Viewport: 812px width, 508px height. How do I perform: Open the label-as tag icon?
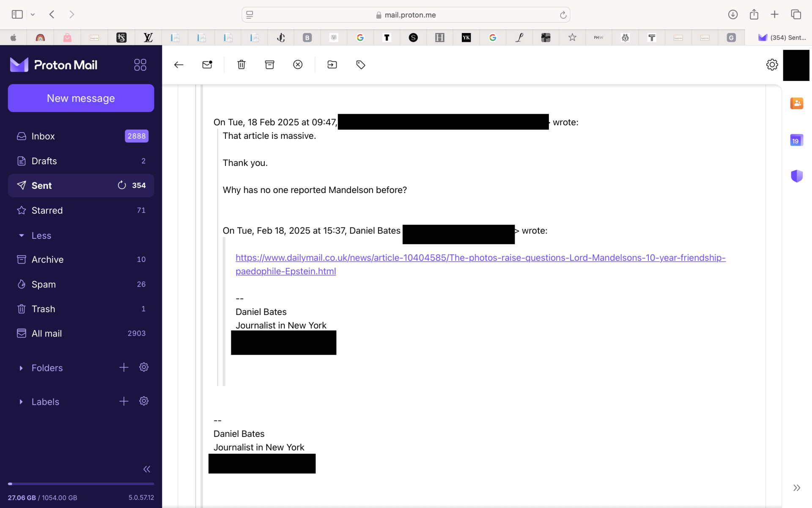tap(361, 65)
